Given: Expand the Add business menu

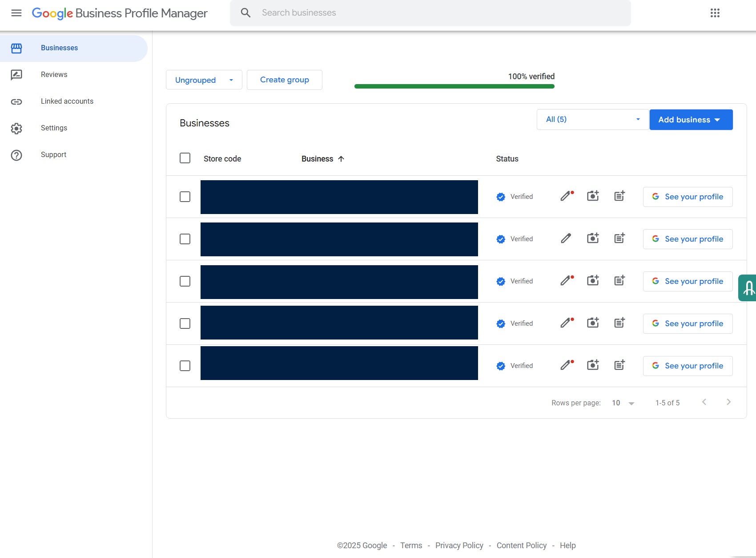Looking at the screenshot, I should tap(691, 120).
